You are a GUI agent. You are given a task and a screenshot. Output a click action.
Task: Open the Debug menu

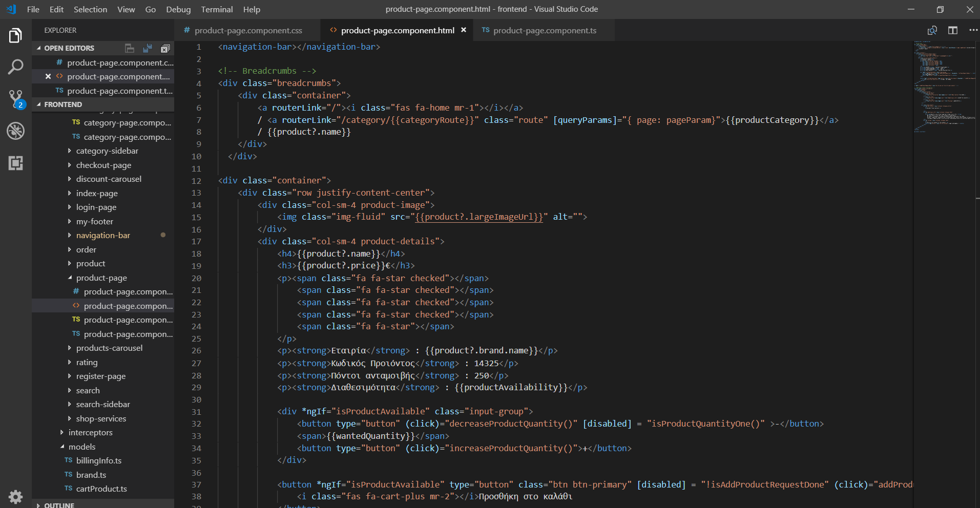[x=178, y=9]
